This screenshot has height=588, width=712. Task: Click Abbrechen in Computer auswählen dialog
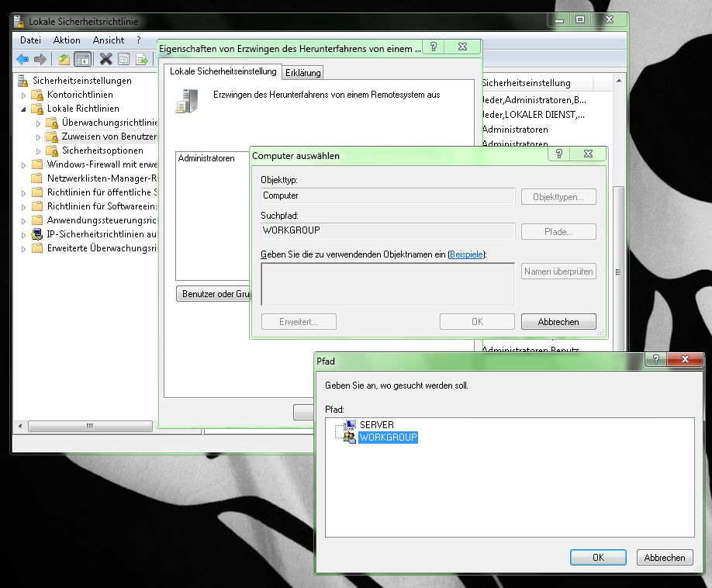[x=558, y=322]
